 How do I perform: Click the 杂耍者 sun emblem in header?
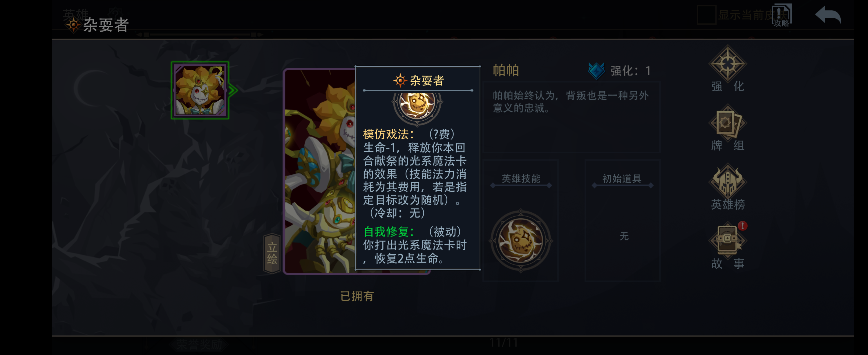[x=73, y=25]
